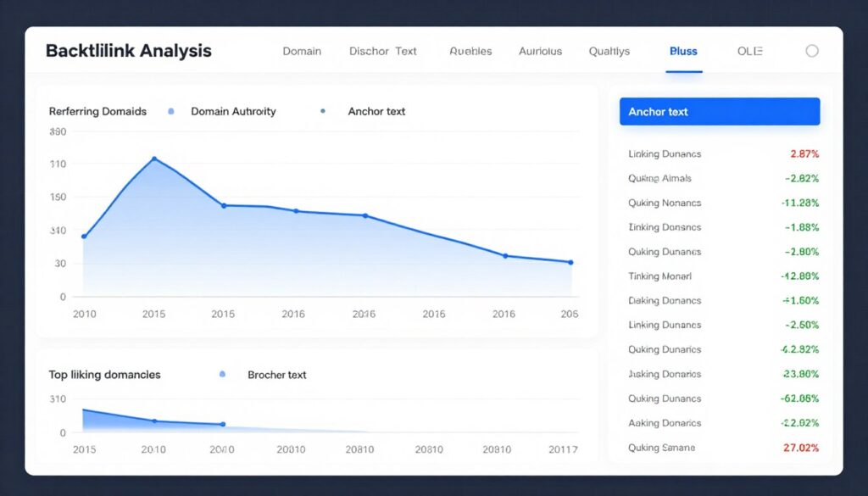Click the 27.02% red value
The image size is (868, 496).
coord(801,448)
